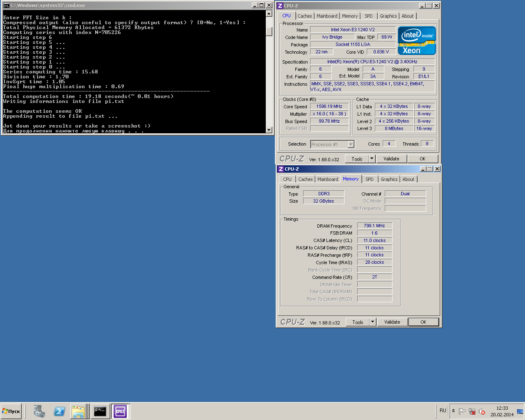
Task: Click OK in top CPU-Z window
Action: pos(422,159)
